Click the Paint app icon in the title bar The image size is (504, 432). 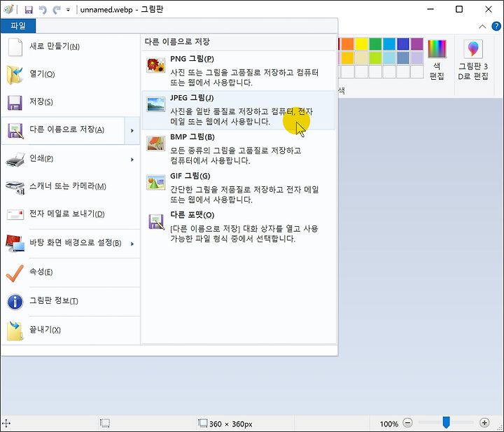[8, 9]
